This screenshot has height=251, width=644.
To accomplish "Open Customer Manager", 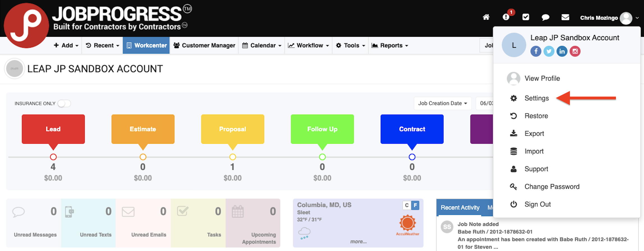I will click(204, 45).
